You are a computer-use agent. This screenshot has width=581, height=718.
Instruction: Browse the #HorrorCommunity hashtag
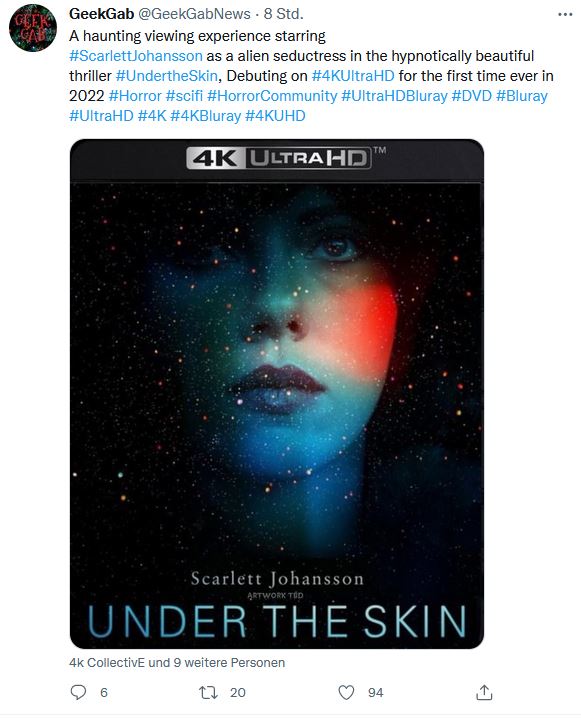pyautogui.click(x=272, y=96)
